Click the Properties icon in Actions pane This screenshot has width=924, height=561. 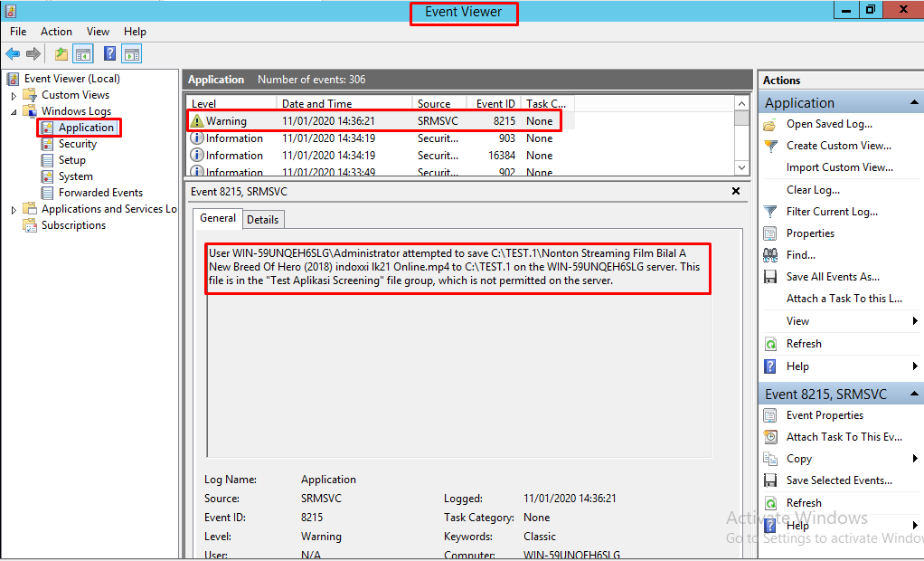[x=770, y=233]
